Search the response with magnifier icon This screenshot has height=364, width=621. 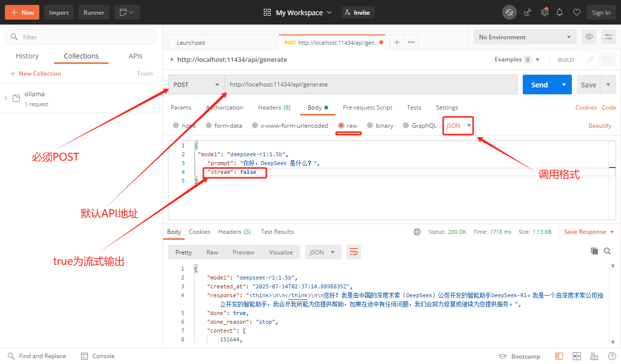click(x=607, y=251)
